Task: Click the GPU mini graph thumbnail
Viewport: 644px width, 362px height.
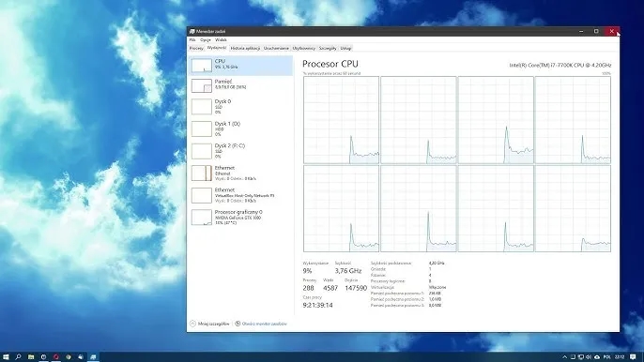Action: coord(202,218)
